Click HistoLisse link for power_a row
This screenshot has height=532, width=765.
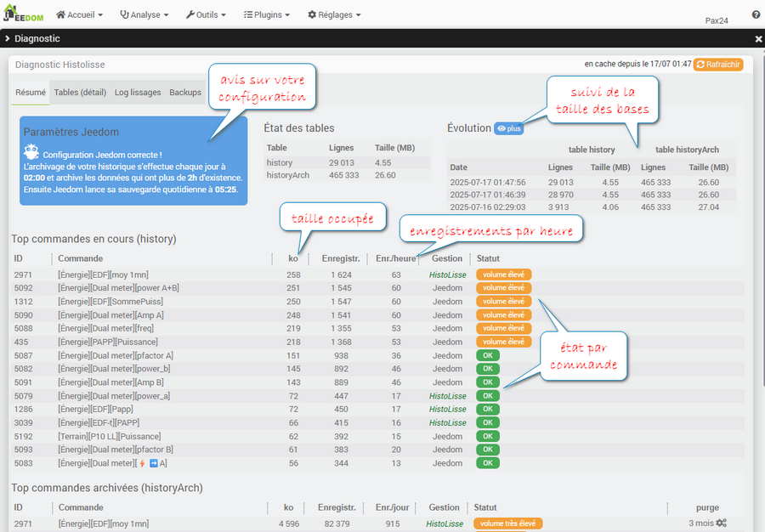coord(447,396)
